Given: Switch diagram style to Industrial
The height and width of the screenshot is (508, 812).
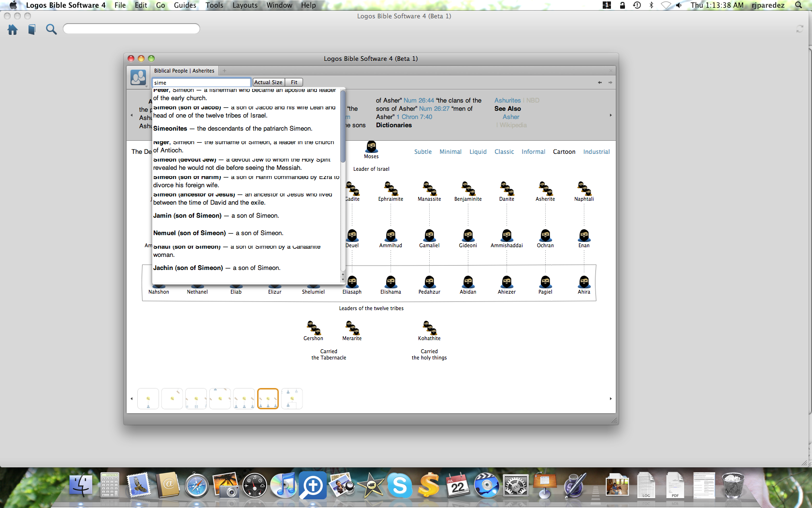Looking at the screenshot, I should click(596, 152).
